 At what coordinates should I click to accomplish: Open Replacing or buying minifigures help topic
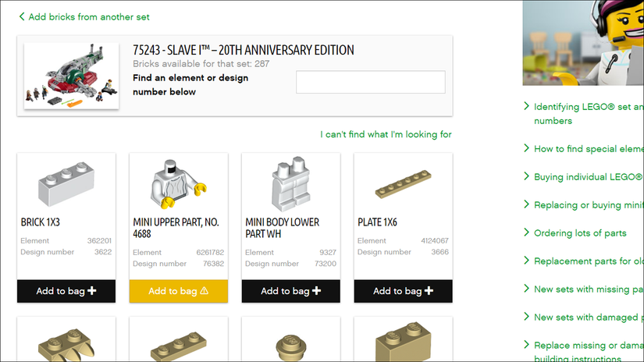587,205
